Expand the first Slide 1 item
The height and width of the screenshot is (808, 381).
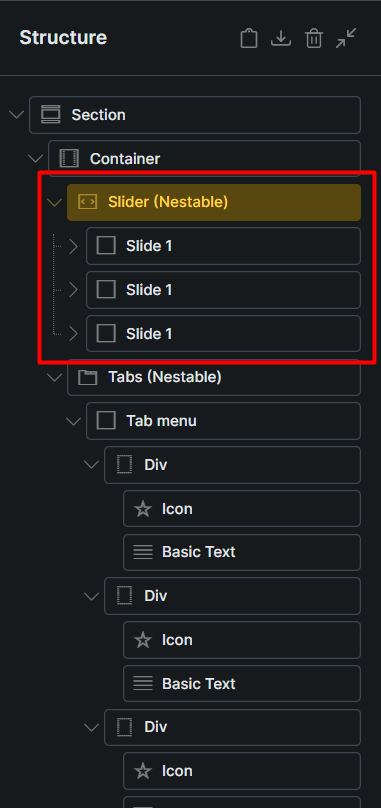[x=73, y=246]
